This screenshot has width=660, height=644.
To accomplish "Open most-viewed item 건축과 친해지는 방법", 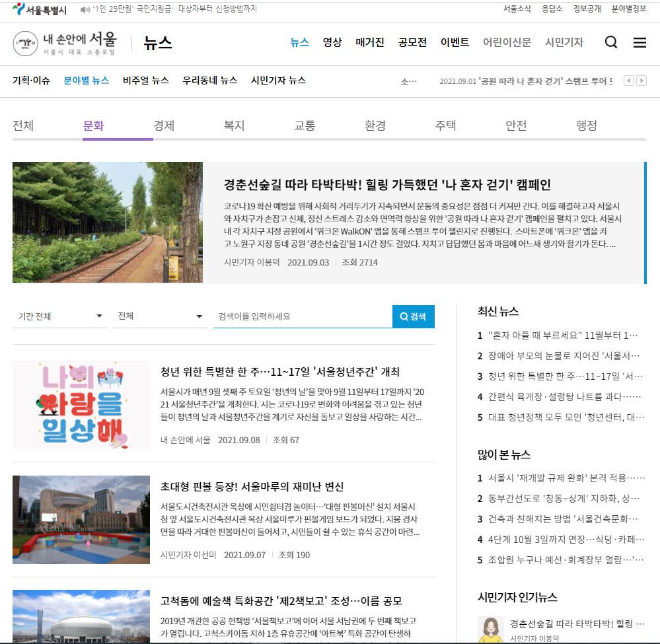I will [x=563, y=519].
